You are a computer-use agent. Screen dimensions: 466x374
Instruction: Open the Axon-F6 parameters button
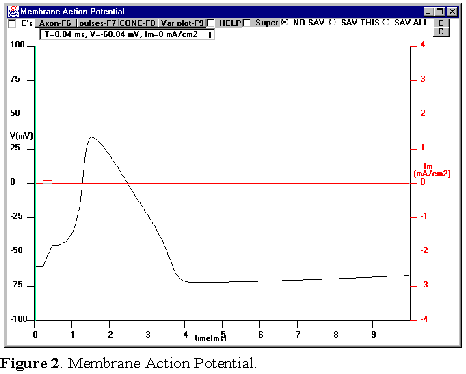(x=56, y=23)
